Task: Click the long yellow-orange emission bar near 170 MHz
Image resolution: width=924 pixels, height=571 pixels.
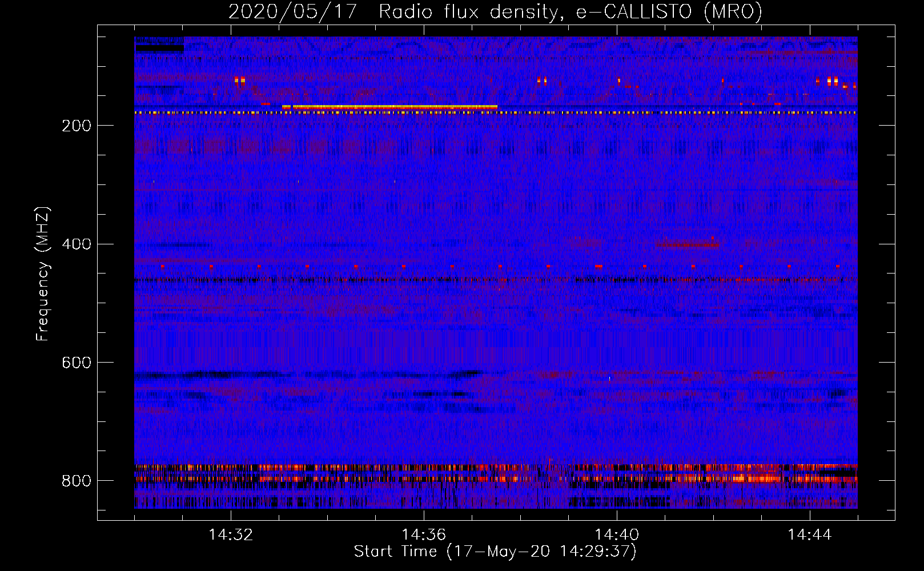Action: click(x=389, y=107)
